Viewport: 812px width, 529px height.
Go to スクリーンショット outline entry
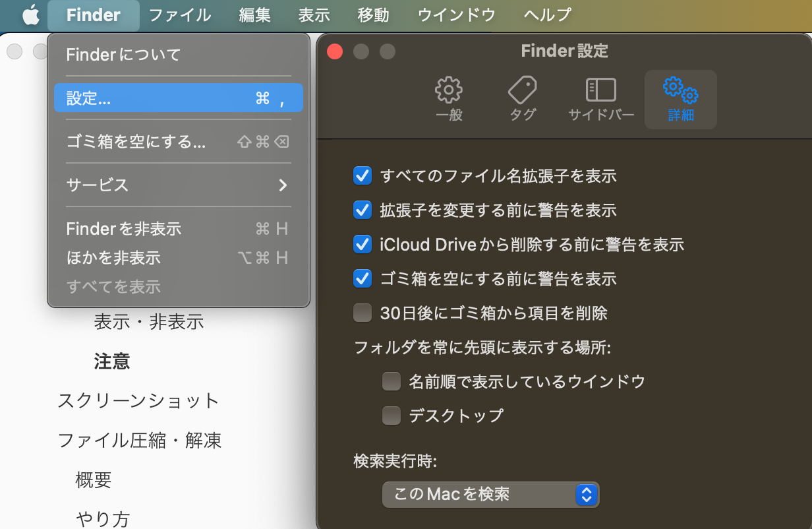138,400
